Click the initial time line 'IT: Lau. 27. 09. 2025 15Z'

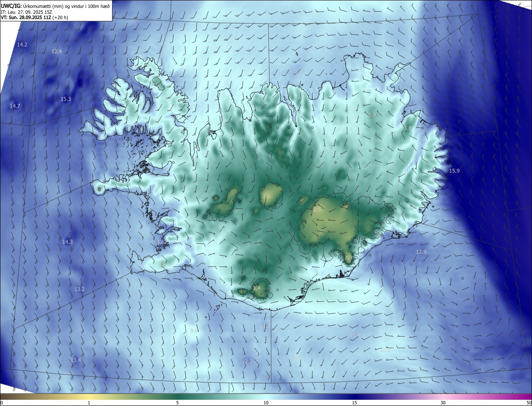[x=26, y=12]
